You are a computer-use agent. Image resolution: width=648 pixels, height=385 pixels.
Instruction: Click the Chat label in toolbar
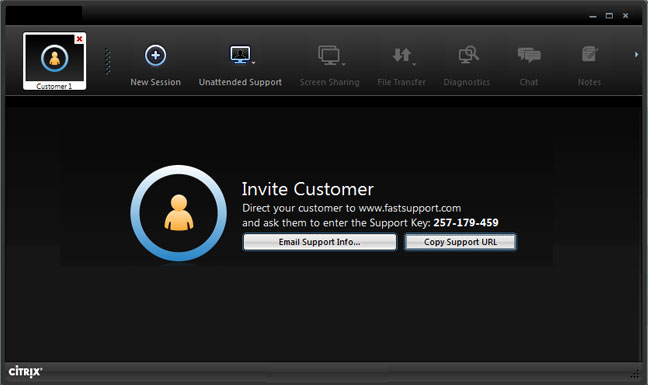tap(529, 82)
